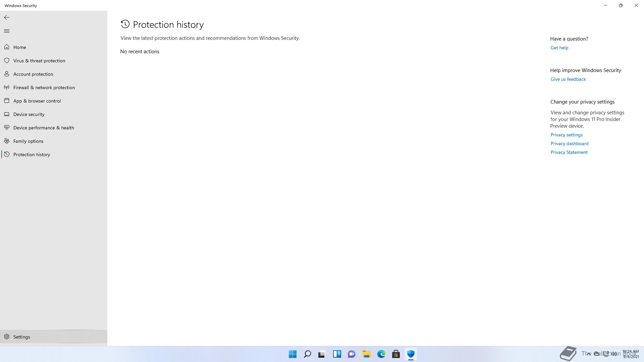Go to Account protection
Viewport: 644px width, 362px height.
[x=33, y=74]
